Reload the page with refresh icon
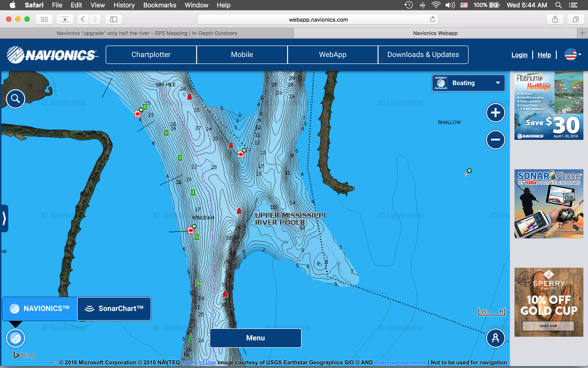 pyautogui.click(x=433, y=20)
